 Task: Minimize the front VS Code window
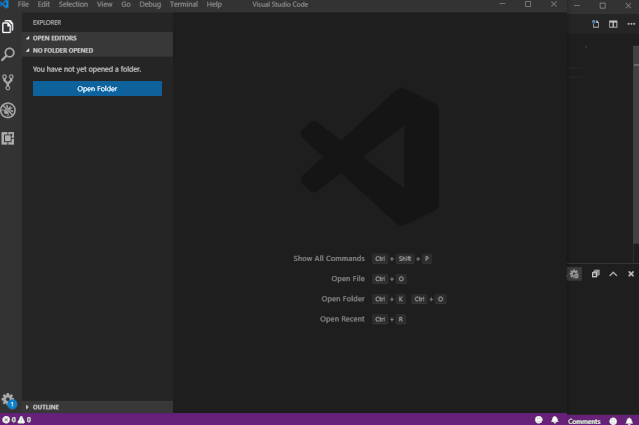pyautogui.click(x=502, y=4)
